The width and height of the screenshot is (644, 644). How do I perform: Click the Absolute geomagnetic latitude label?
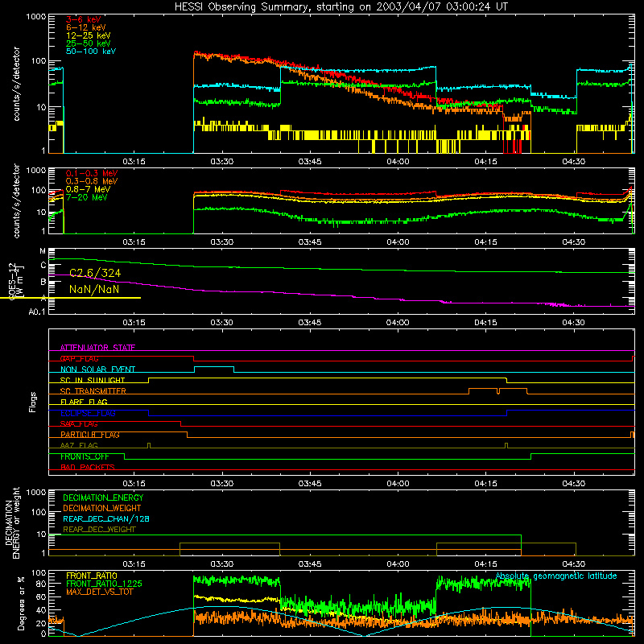click(556, 576)
